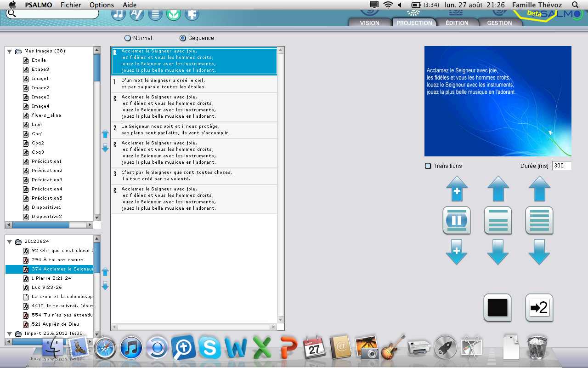Switch to the VISION tab
The height and width of the screenshot is (368, 588).
(369, 23)
